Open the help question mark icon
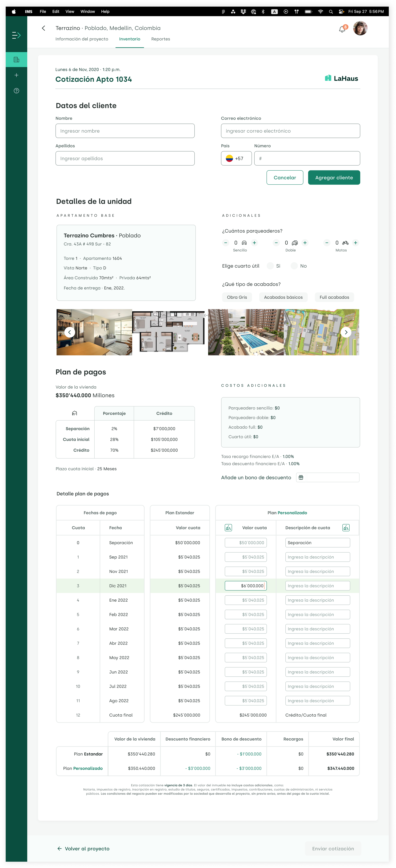 (16, 91)
